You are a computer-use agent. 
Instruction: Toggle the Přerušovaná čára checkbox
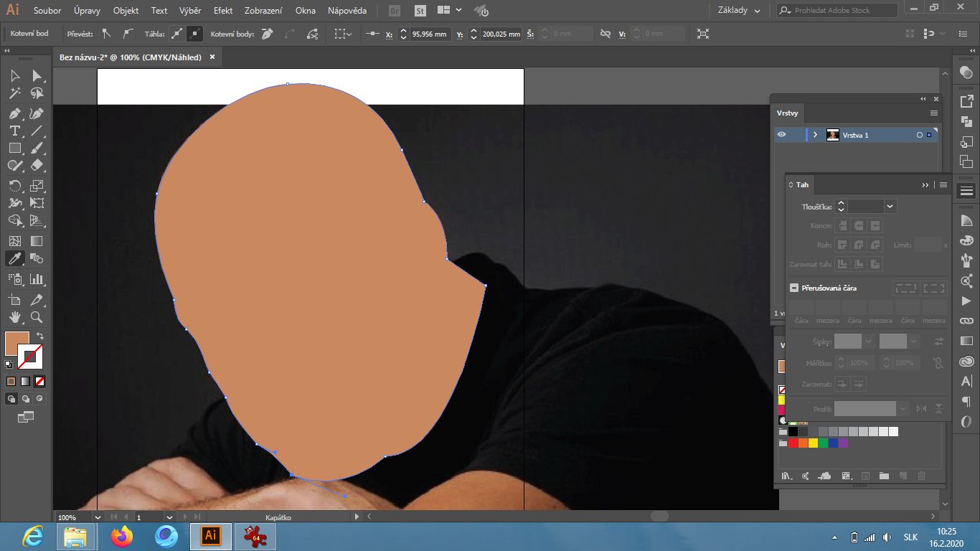pos(794,288)
